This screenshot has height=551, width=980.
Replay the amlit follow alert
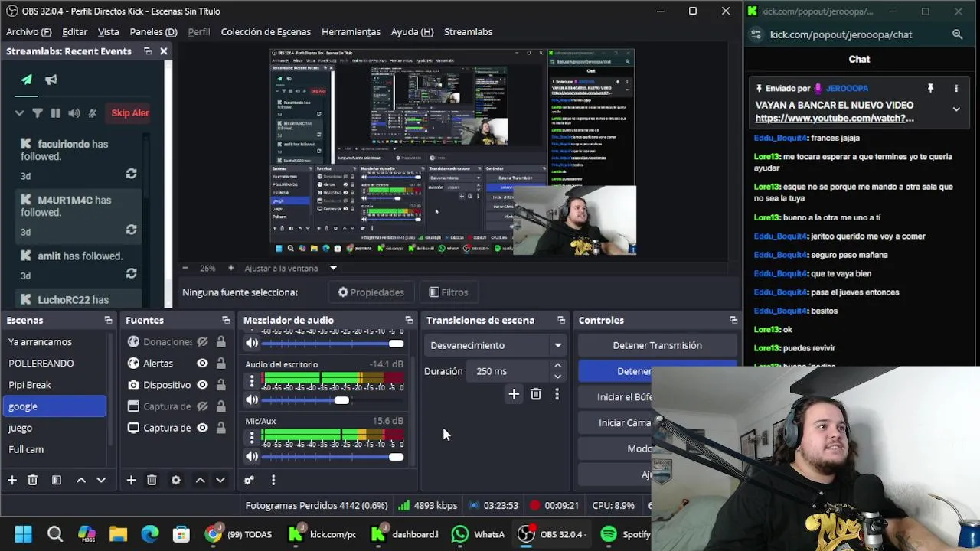(131, 273)
